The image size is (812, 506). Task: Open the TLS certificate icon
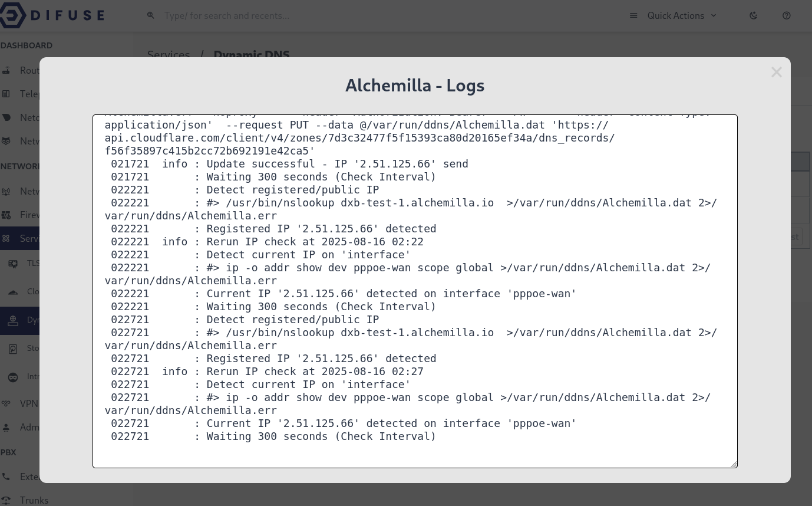tap(13, 264)
